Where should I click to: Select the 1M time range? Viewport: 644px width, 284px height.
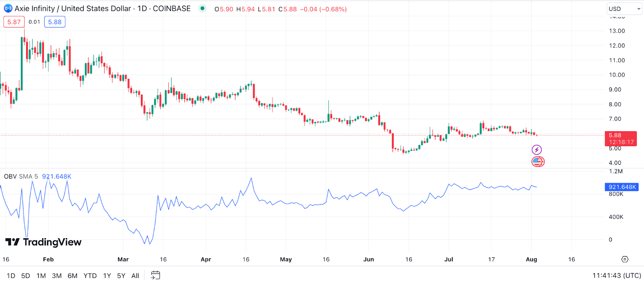click(41, 276)
